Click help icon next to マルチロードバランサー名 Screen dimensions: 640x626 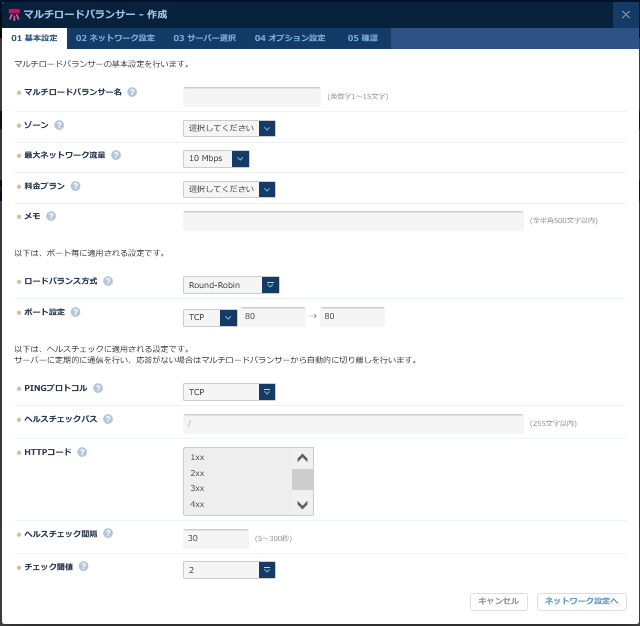(132, 92)
